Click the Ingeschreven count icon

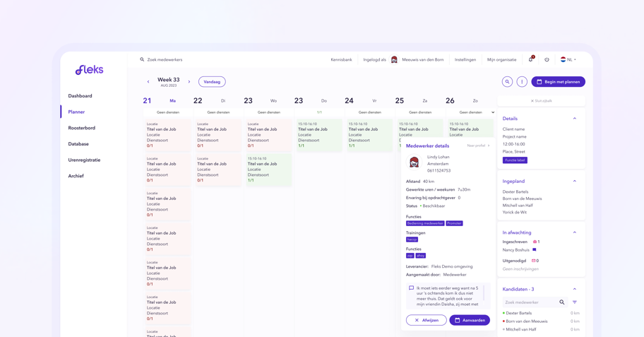point(535,242)
